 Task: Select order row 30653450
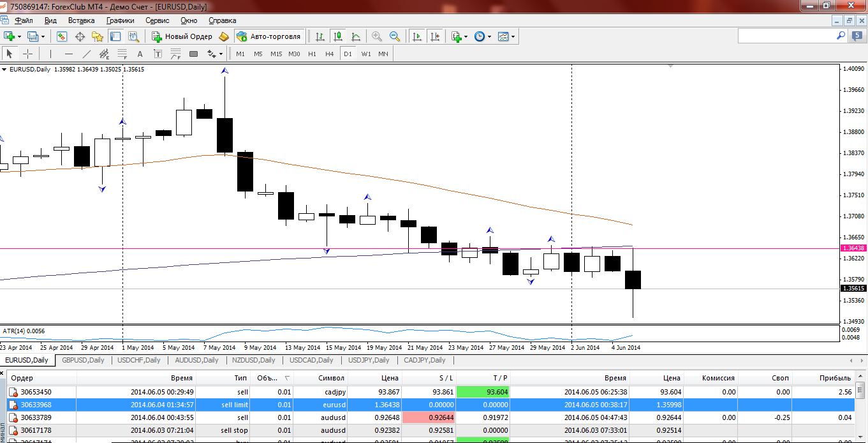430,392
